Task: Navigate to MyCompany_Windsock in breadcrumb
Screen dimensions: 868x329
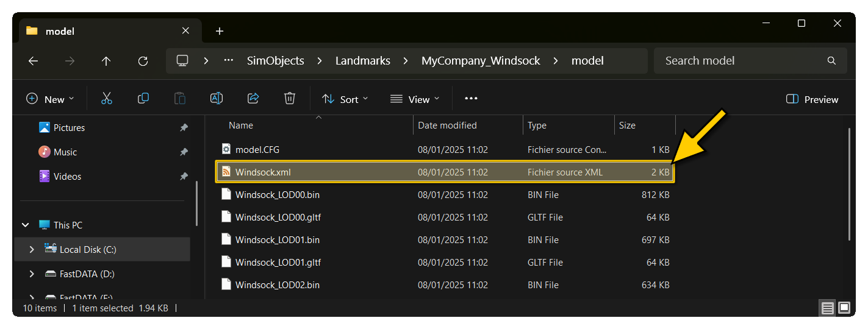Action: (481, 61)
